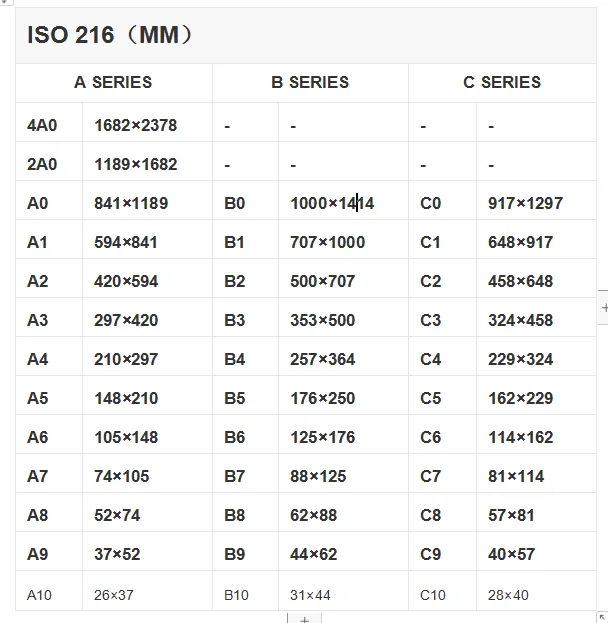608x623 pixels.
Task: Click the C7 label cell
Action: pos(431,476)
